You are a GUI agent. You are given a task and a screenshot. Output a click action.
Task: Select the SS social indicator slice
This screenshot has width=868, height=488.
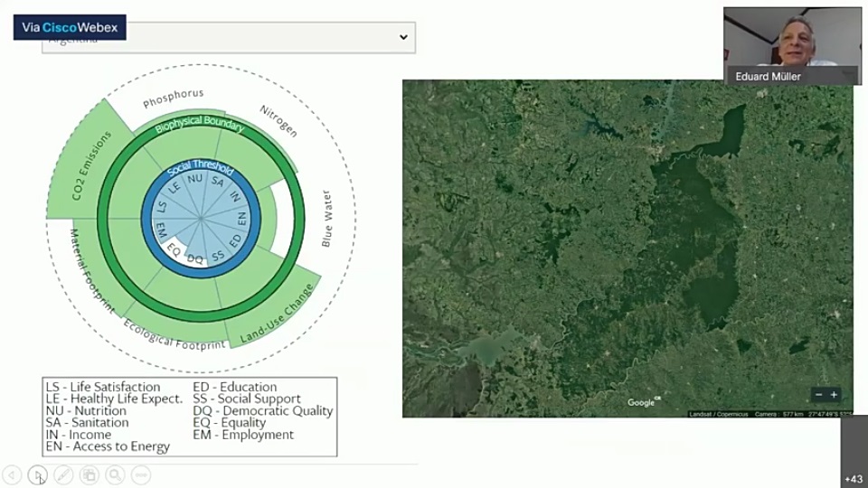click(x=218, y=256)
